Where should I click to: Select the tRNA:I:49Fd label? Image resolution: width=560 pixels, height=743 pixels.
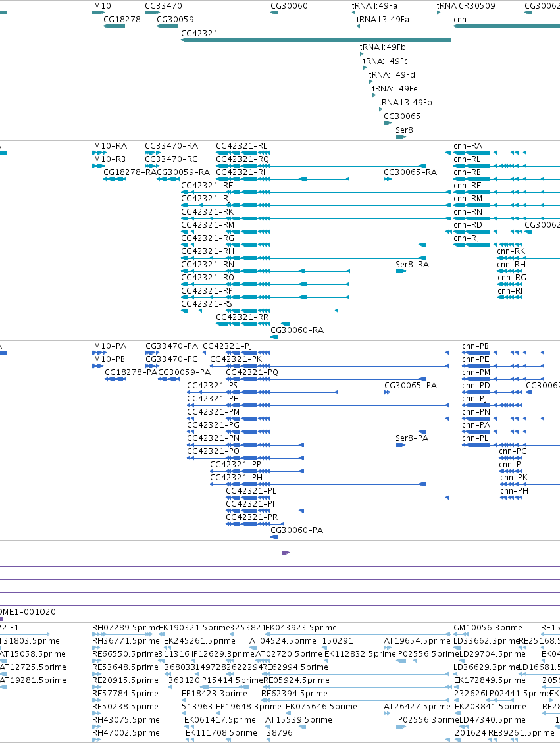tap(392, 74)
